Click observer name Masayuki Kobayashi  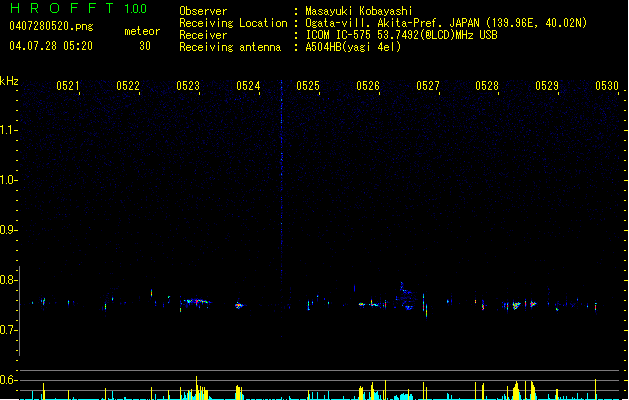coord(359,11)
